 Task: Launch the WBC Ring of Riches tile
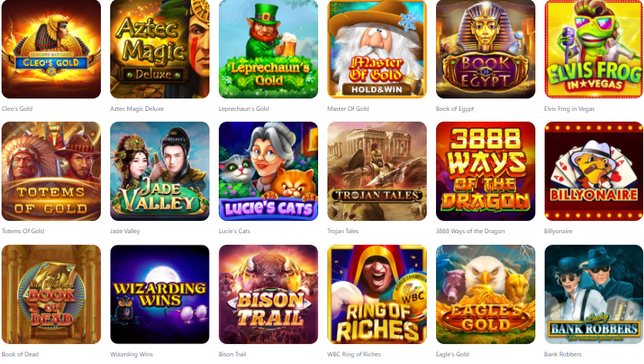(377, 294)
